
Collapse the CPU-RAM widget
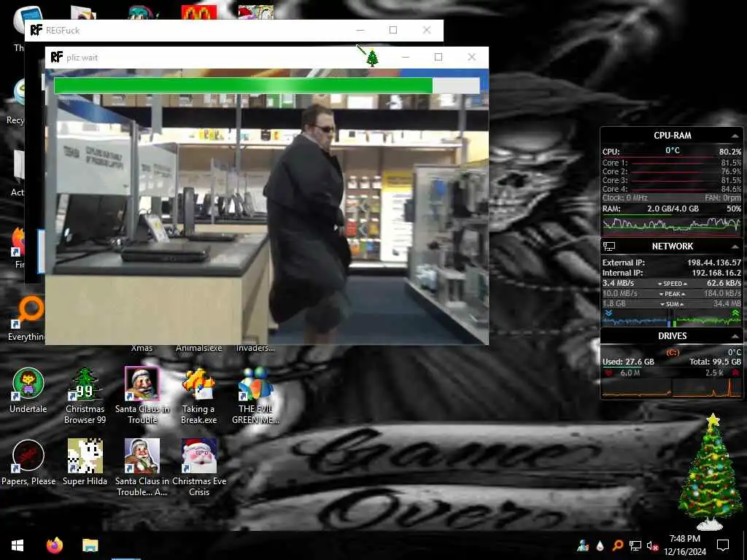click(x=735, y=136)
